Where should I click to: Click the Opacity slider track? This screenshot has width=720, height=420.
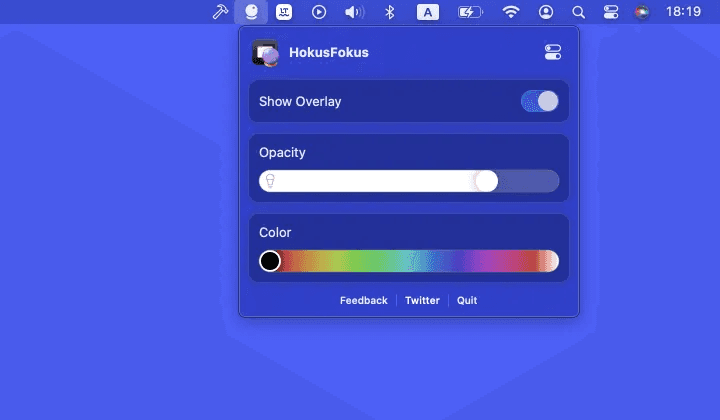pyautogui.click(x=409, y=181)
